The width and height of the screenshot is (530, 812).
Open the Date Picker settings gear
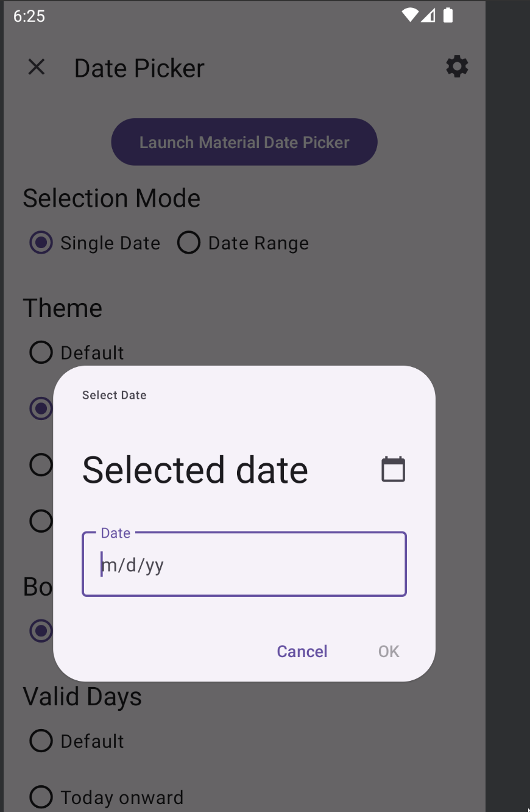(457, 67)
